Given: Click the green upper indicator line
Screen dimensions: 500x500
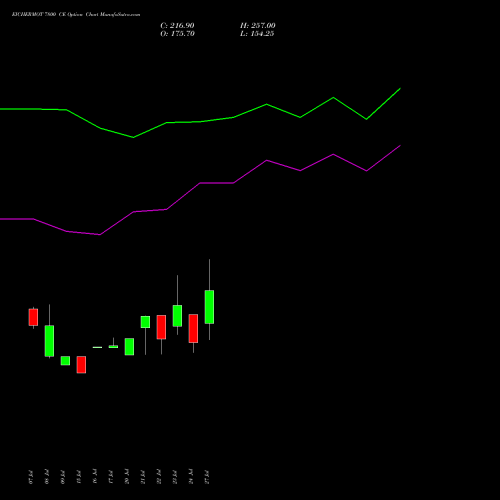Looking at the screenshot, I should (200, 122).
